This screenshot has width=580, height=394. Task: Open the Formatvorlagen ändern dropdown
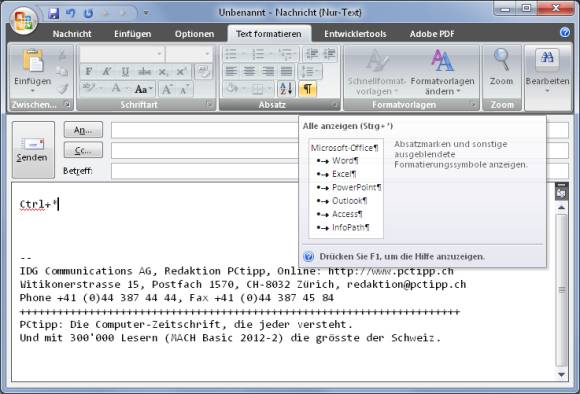[442, 71]
